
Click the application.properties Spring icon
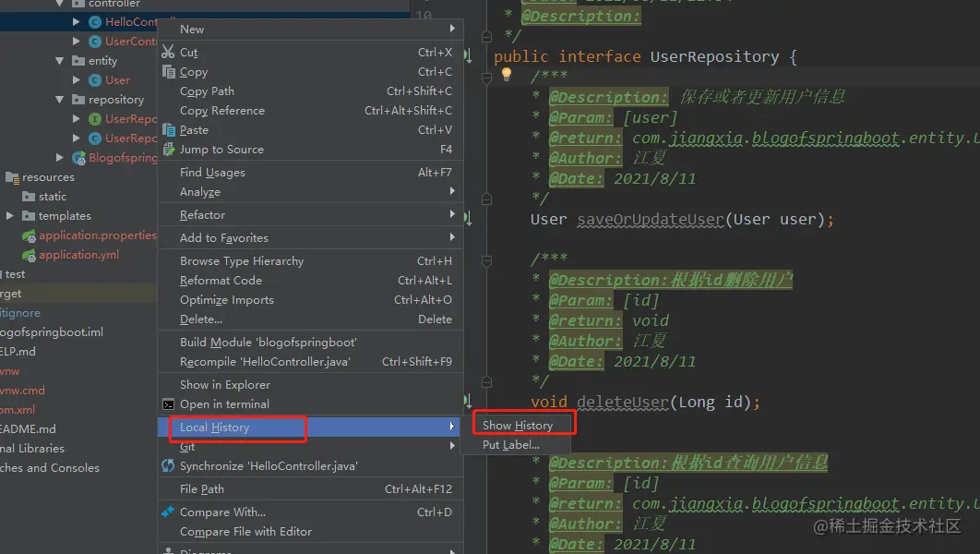(29, 235)
